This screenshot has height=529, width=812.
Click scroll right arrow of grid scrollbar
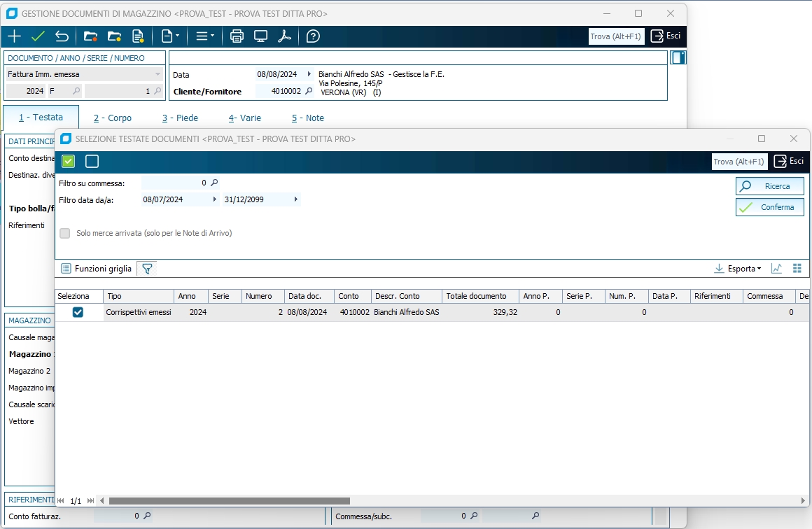803,500
